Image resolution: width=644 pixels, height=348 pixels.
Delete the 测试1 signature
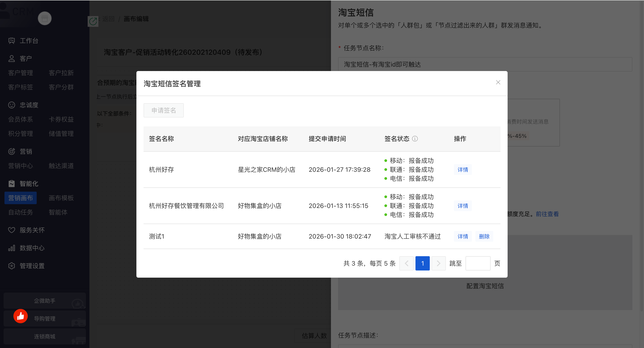coord(484,236)
